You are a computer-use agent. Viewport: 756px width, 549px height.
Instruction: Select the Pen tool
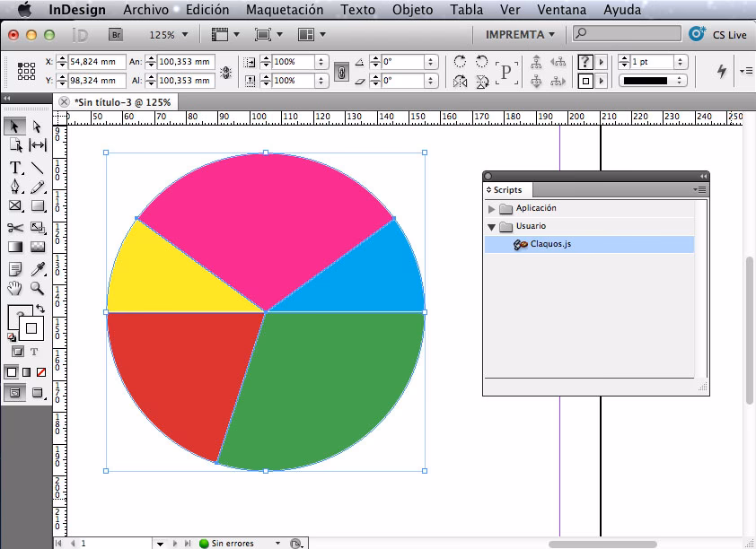[x=14, y=185]
